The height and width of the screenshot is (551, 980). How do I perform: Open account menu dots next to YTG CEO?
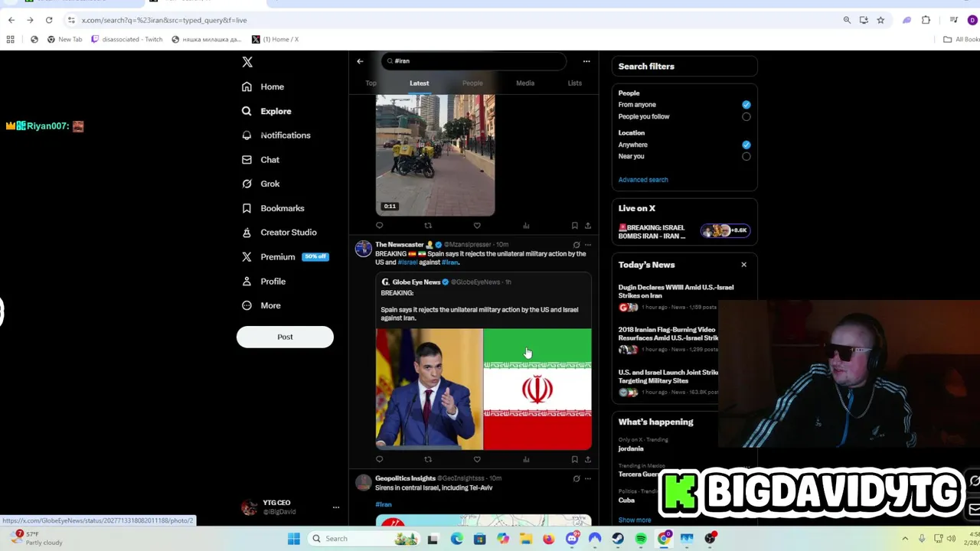(x=335, y=507)
